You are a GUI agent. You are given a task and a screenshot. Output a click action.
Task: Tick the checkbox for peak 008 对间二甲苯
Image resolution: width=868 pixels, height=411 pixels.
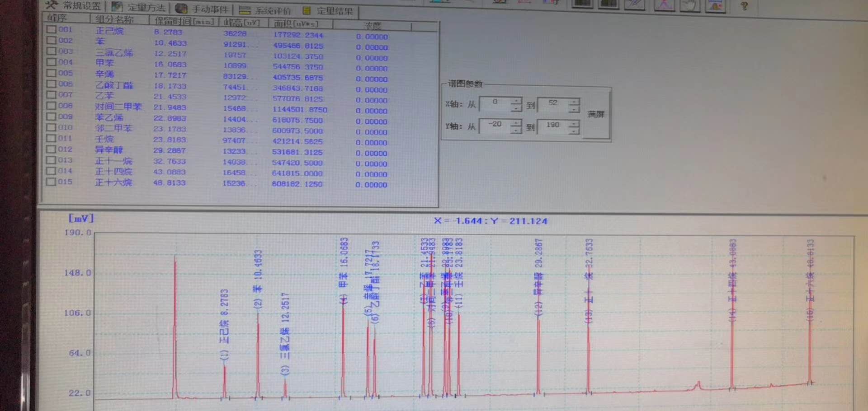[51, 106]
